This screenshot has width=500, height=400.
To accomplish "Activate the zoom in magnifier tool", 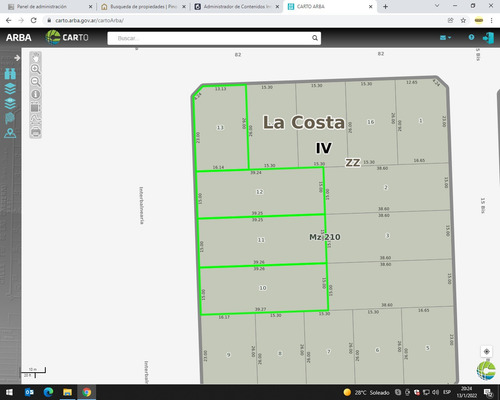I will pyautogui.click(x=36, y=69).
